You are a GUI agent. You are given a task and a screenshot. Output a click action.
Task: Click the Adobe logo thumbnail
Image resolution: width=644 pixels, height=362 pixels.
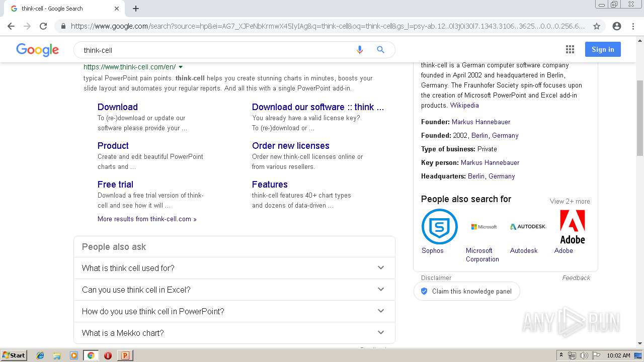[572, 227]
